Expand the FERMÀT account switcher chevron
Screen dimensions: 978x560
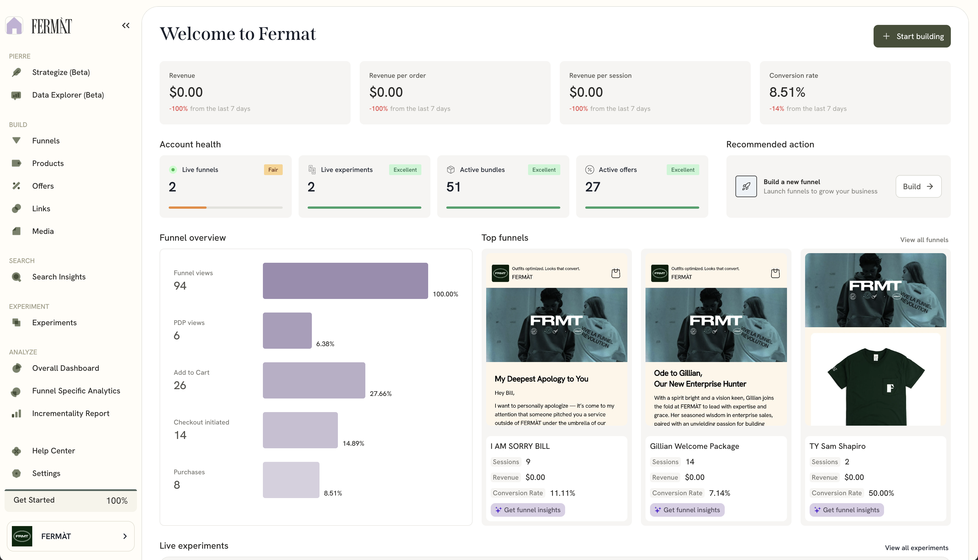pos(125,536)
